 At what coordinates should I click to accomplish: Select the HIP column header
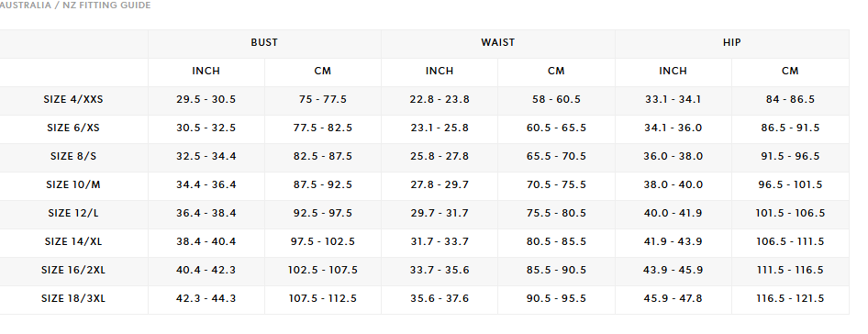point(732,42)
